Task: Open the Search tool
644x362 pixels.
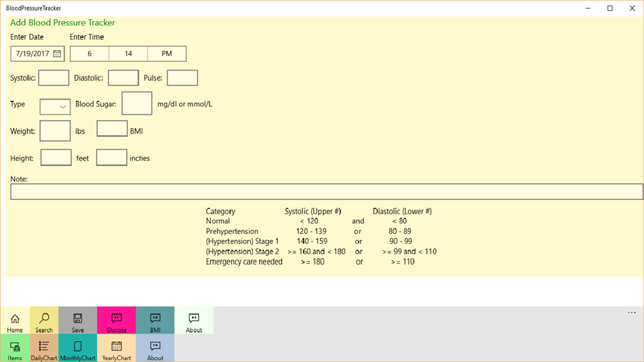Action: click(44, 320)
